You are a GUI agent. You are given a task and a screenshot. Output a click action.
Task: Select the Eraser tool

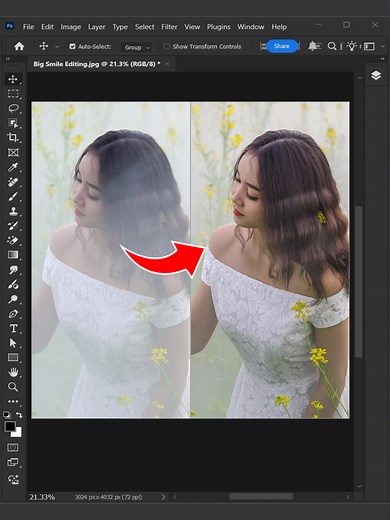click(13, 240)
